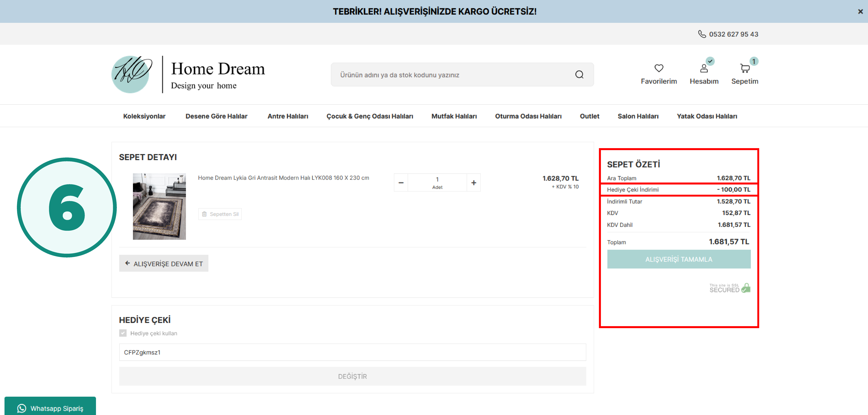Click the quantity field showing 1 Adet
Viewport: 868px width, 415px height.
[x=437, y=183]
